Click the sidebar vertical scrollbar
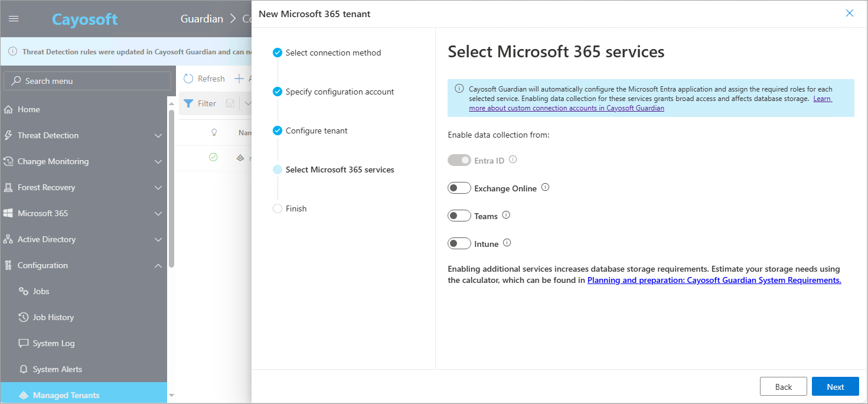Screen dimensions: 868x404 (x=171, y=189)
